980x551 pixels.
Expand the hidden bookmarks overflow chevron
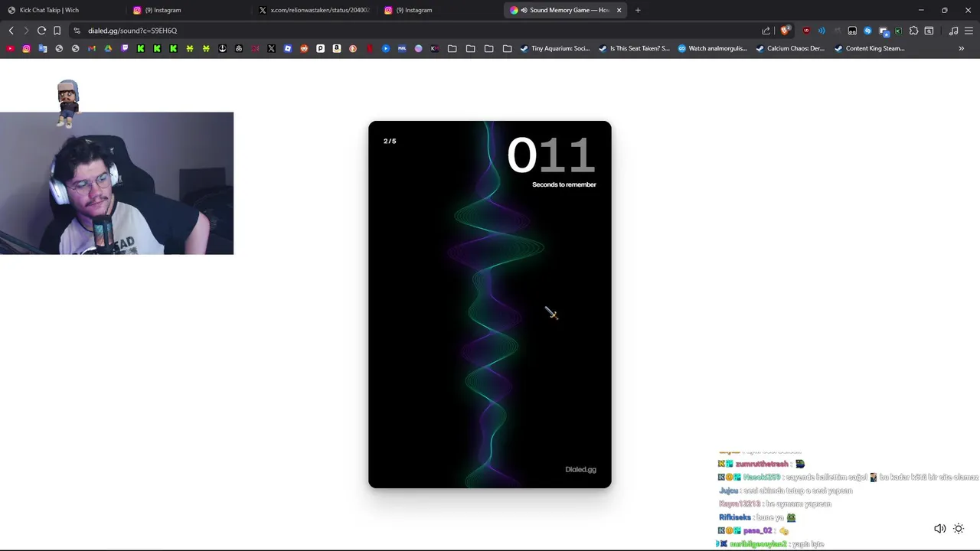pos(962,48)
